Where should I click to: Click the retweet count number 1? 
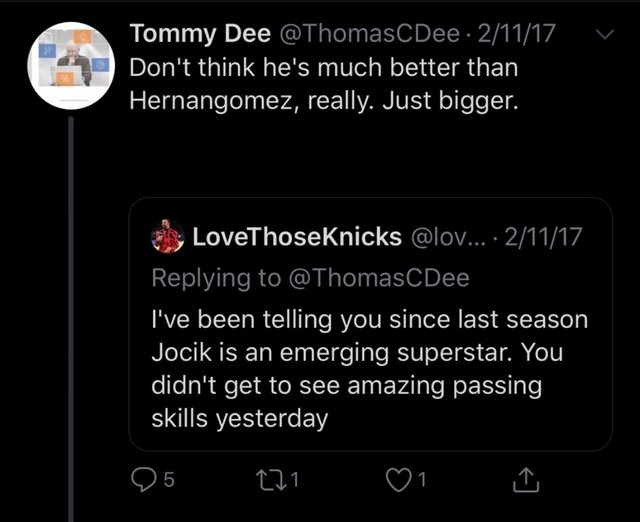(297, 482)
